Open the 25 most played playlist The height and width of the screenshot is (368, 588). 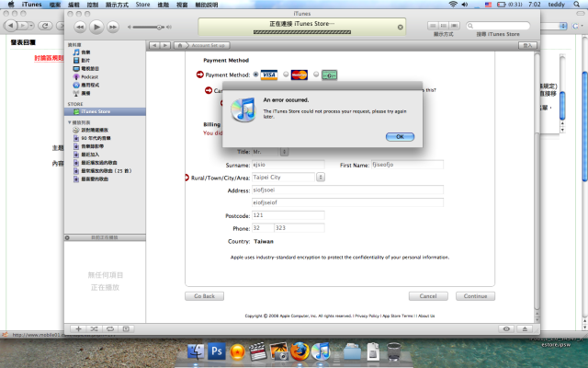pos(105,171)
